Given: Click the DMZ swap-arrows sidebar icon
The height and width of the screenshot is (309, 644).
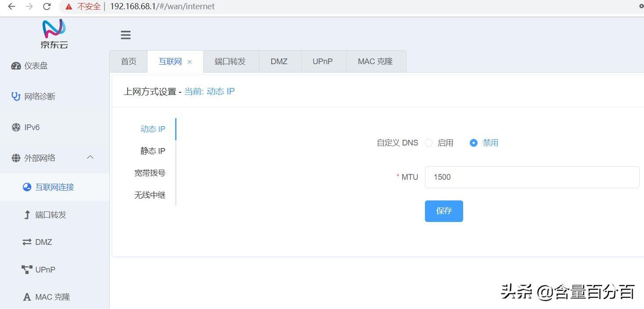Looking at the screenshot, I should pos(27,242).
